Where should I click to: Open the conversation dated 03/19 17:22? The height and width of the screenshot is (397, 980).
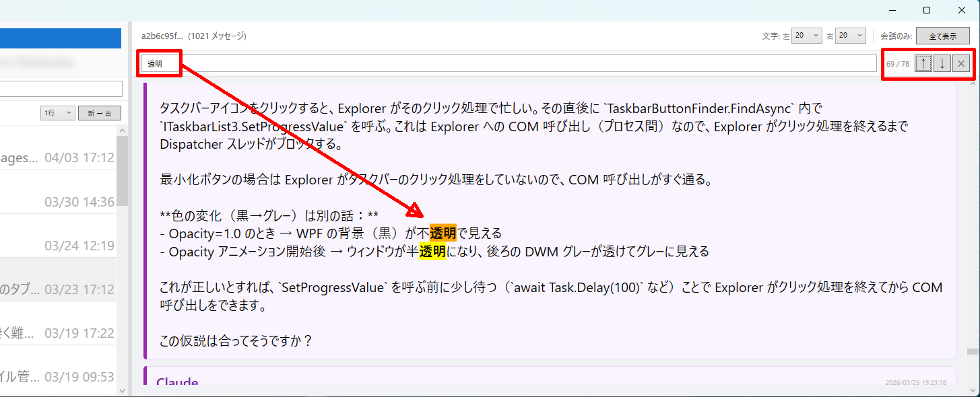[61, 332]
